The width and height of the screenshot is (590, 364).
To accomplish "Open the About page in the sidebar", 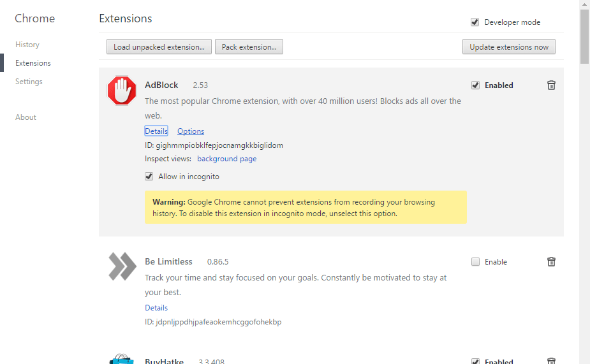I will [x=26, y=117].
